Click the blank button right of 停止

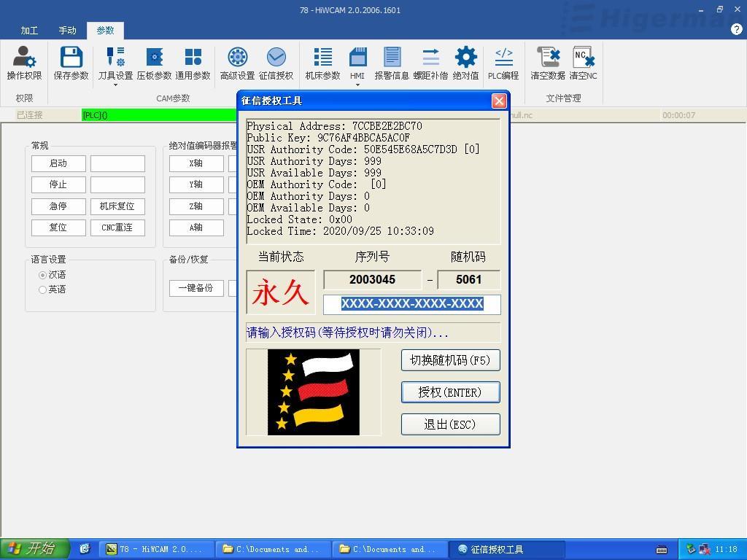click(x=117, y=184)
